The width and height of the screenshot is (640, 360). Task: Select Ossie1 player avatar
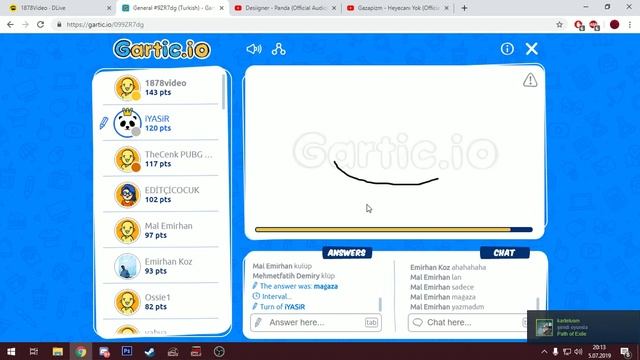[x=127, y=302]
